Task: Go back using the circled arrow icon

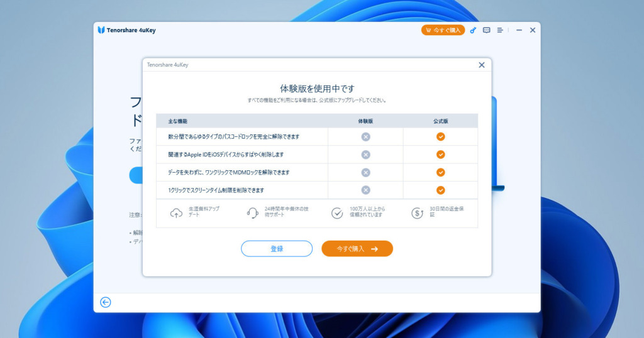Action: pyautogui.click(x=106, y=302)
